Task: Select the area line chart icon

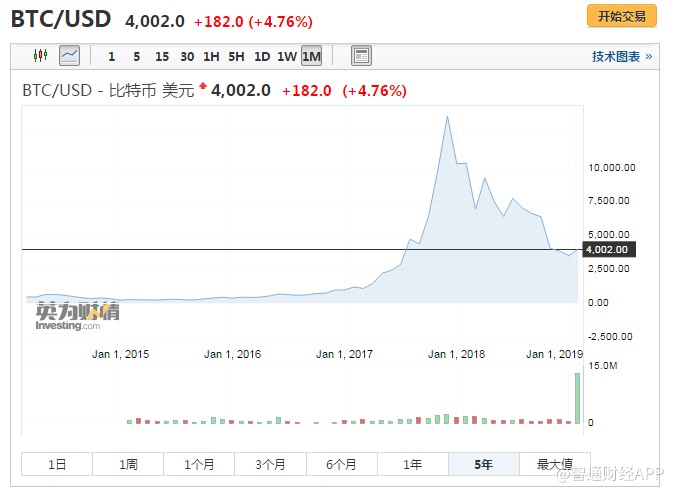Action: 69,56
